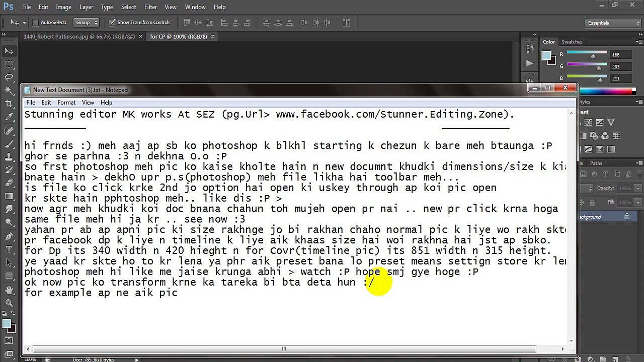Switch to the Paths tab
The height and width of the screenshot is (362, 644).
596,163
